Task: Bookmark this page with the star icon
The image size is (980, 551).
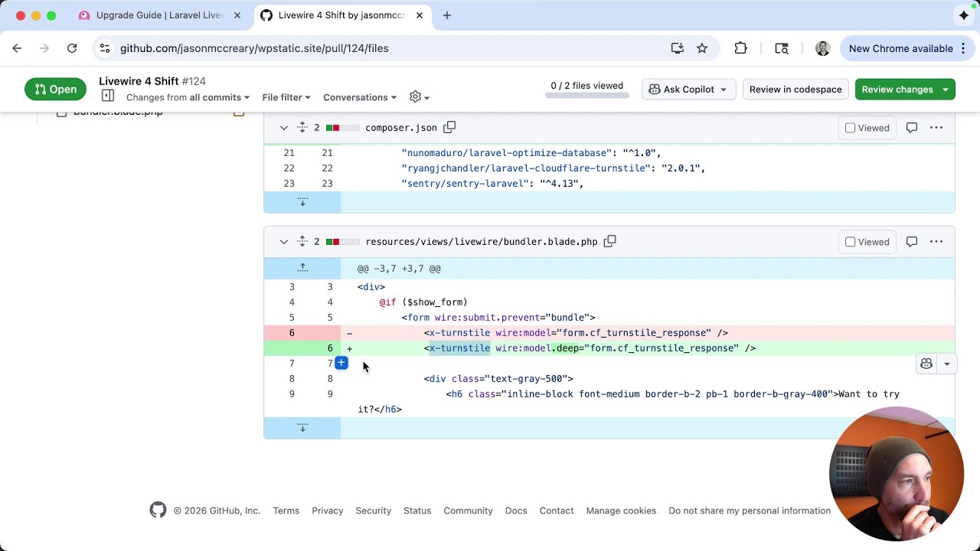Action: tap(702, 48)
